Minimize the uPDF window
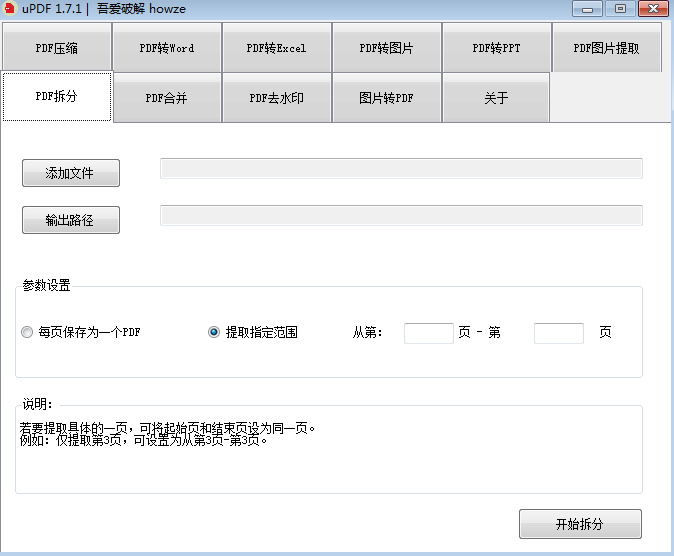The image size is (674, 556). click(588, 9)
